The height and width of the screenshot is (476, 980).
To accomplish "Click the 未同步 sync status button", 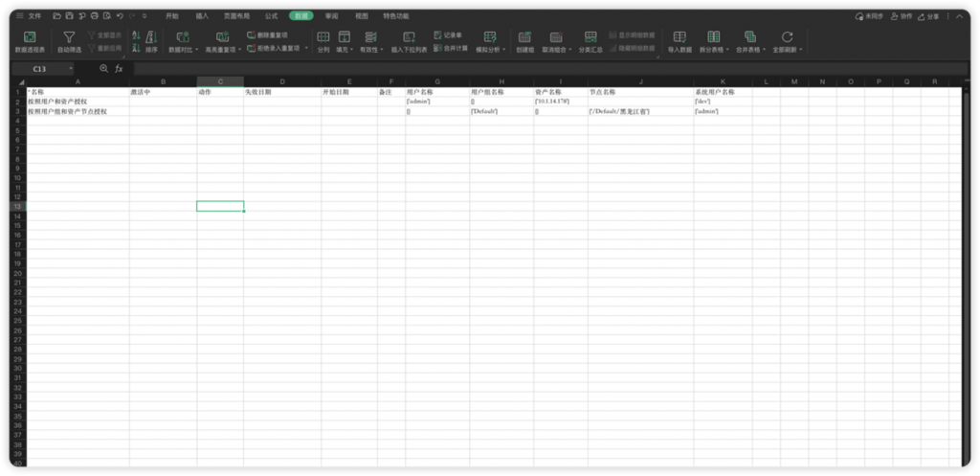I will click(869, 15).
